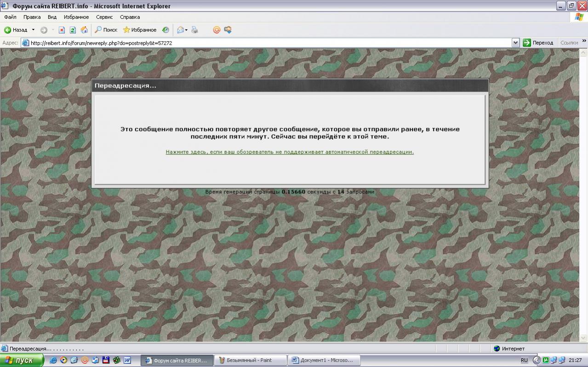588x367 pixels.
Task: Close the Internet Explorer window
Action: tap(582, 6)
